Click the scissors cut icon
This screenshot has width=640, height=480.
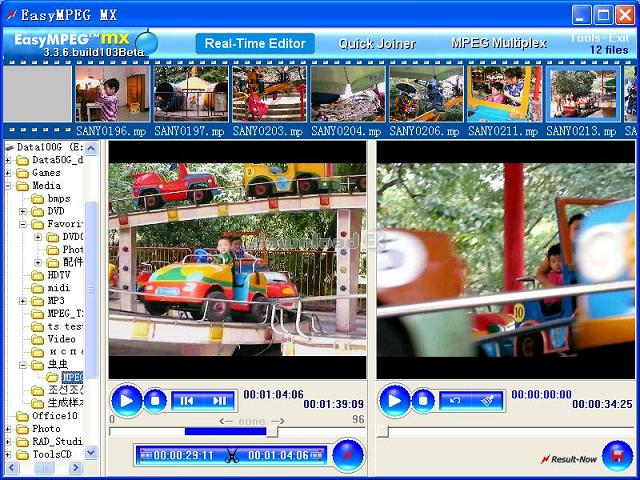tap(231, 456)
